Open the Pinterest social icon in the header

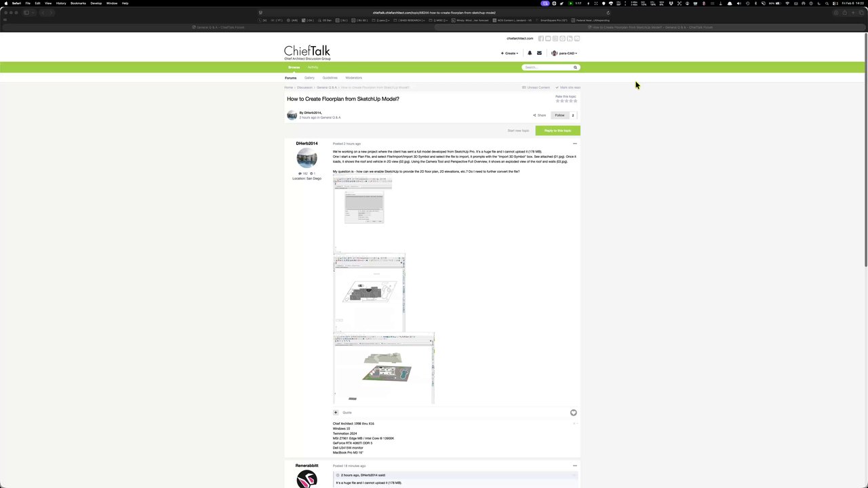click(562, 39)
